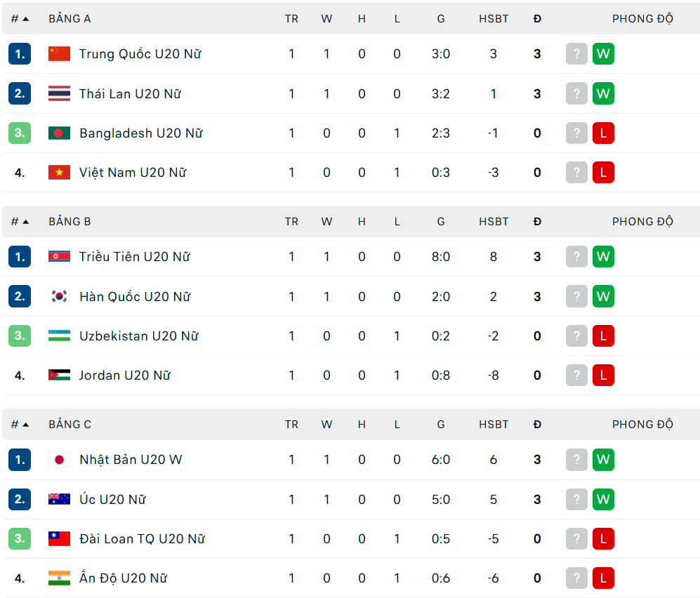Click the red L badge for Việt Nam U20 Nữ
Screen dimensions: 700x598
[x=603, y=172]
